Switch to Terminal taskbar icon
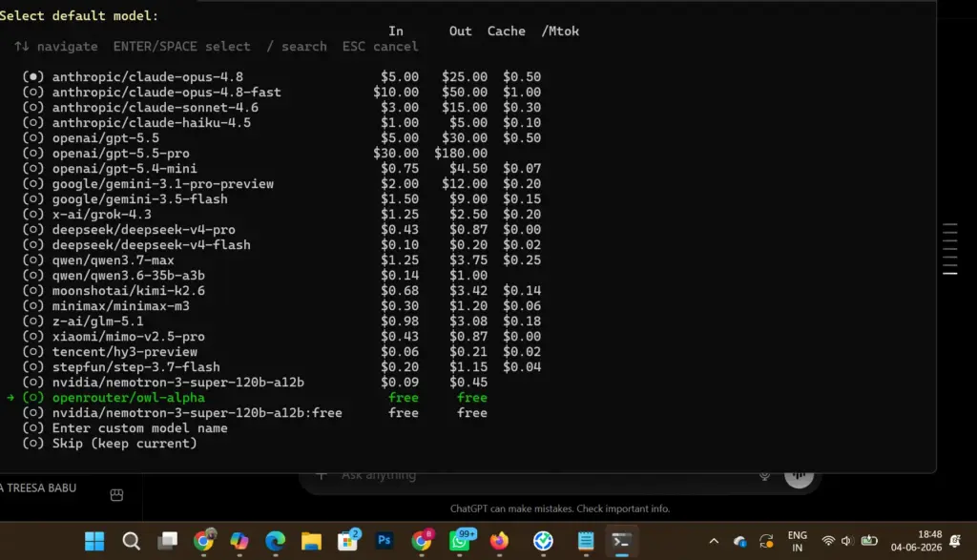The image size is (977, 560). (x=621, y=540)
